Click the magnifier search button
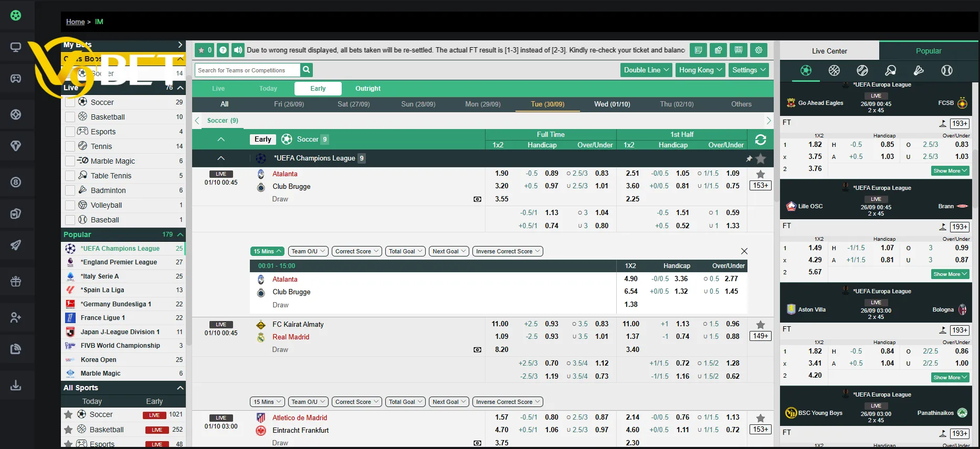Image resolution: width=980 pixels, height=449 pixels. click(307, 70)
